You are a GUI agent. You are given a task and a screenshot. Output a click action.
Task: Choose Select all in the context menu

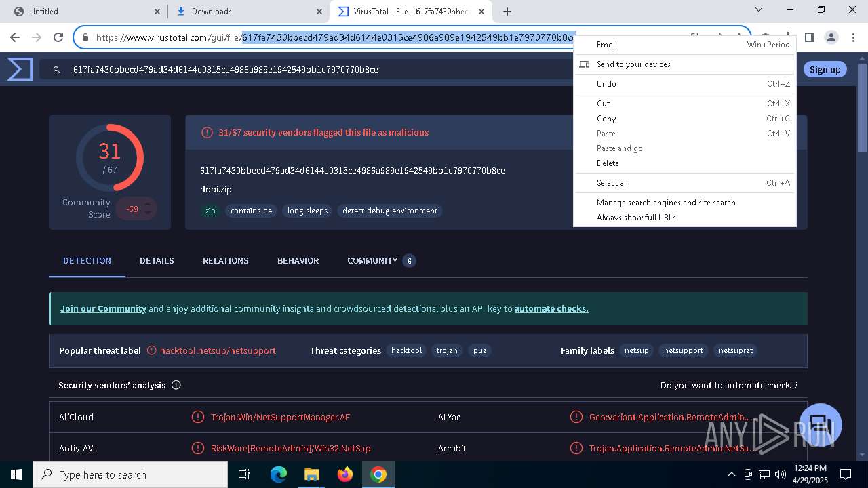[685, 183]
